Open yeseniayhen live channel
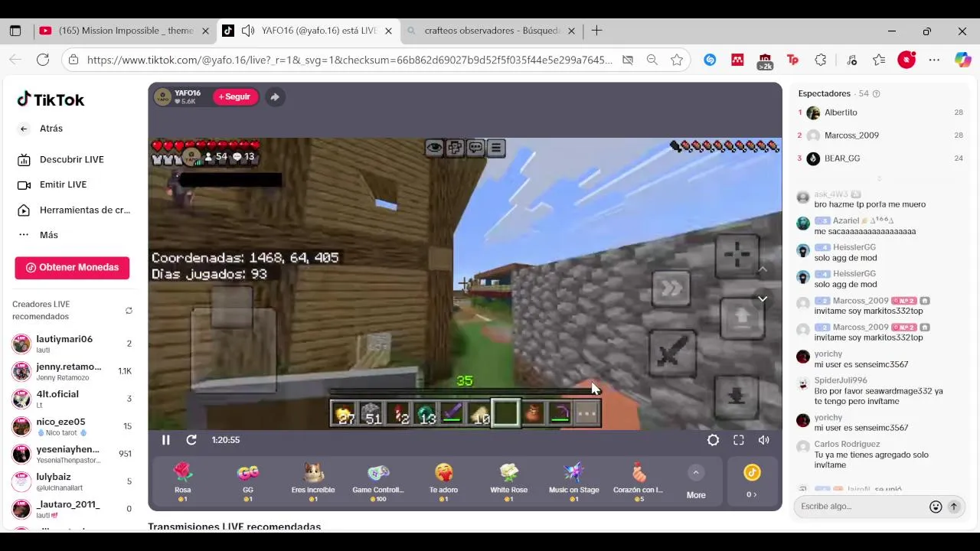 point(73,454)
